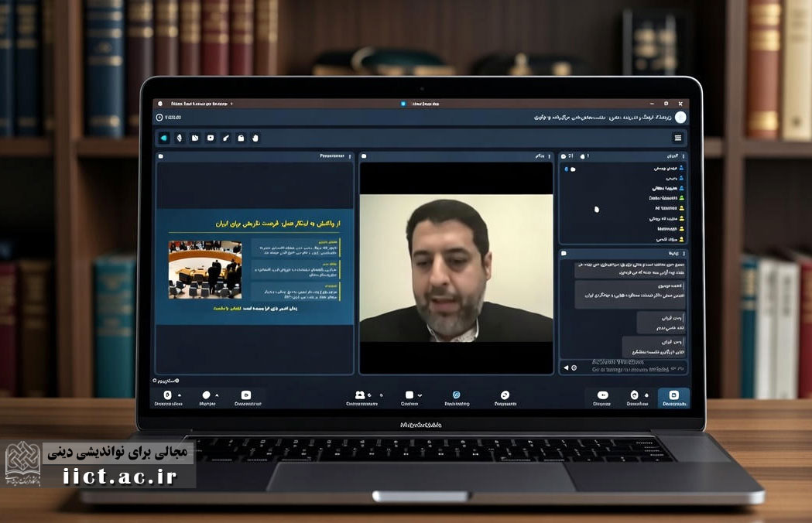Open the hamburger menu at the toolbar's right end
Screen dimensions: 812x523
[x=678, y=138]
